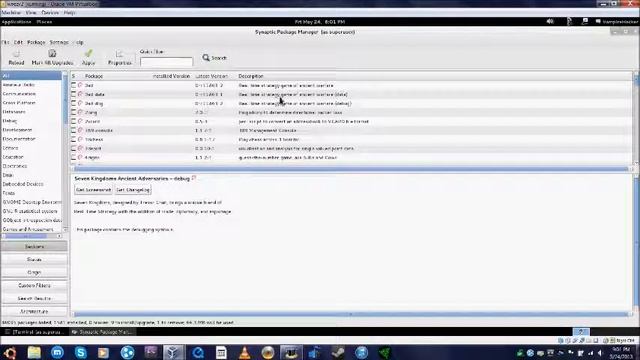Click the Status filter button
This screenshot has height=360, width=640.
pyautogui.click(x=34, y=260)
